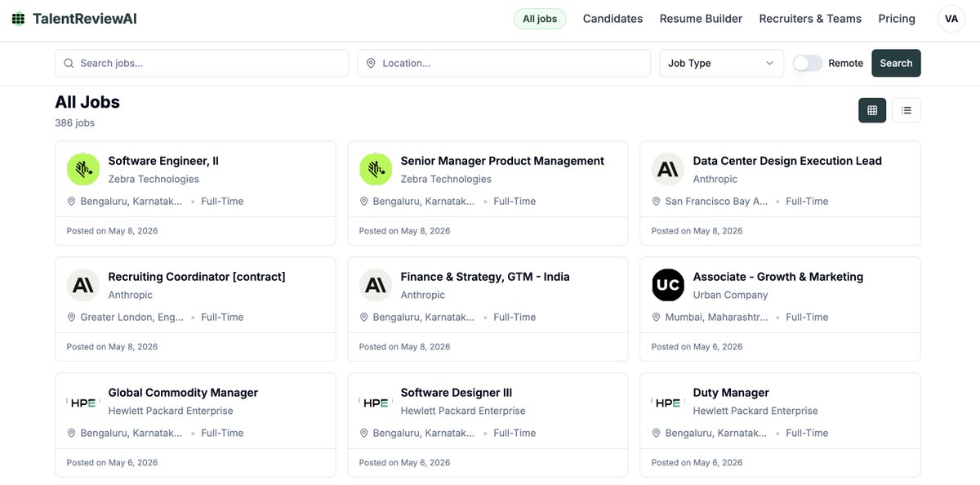This screenshot has width=980, height=485.
Task: Open Global Commodity Manager job
Action: point(183,393)
